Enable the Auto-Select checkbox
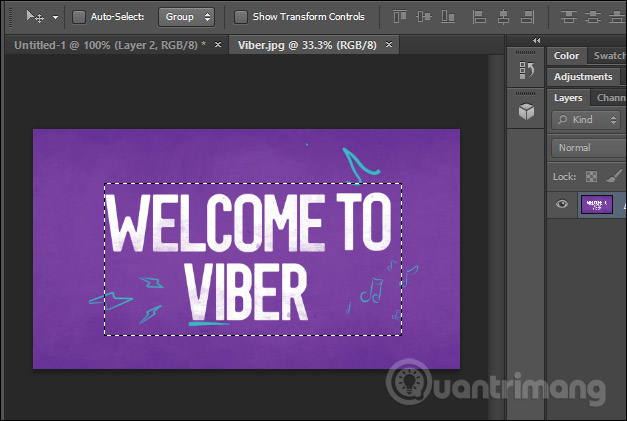The height and width of the screenshot is (421, 627). (79, 17)
